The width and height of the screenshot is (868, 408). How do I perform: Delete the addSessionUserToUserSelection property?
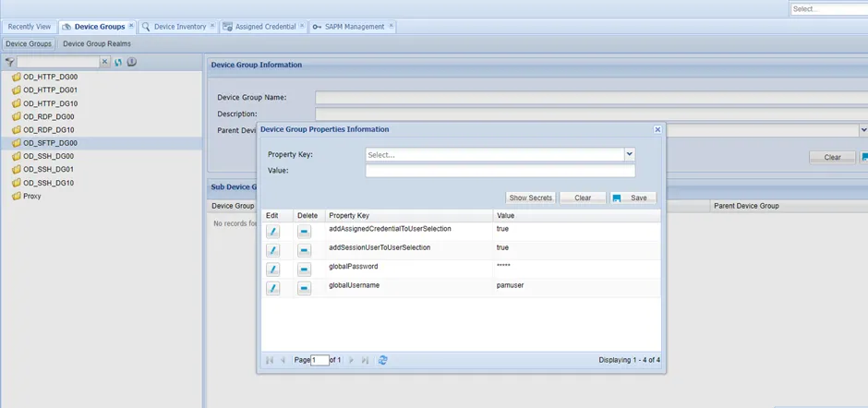point(304,250)
